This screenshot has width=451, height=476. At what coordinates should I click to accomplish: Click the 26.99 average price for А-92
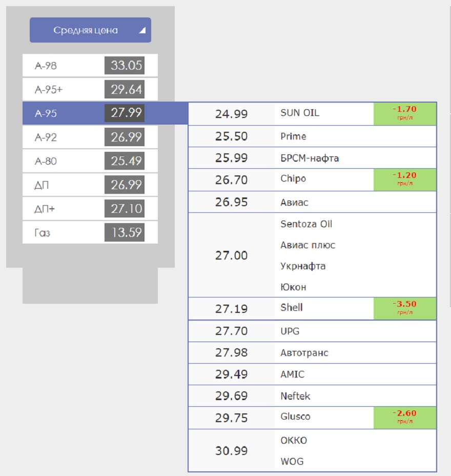click(125, 137)
